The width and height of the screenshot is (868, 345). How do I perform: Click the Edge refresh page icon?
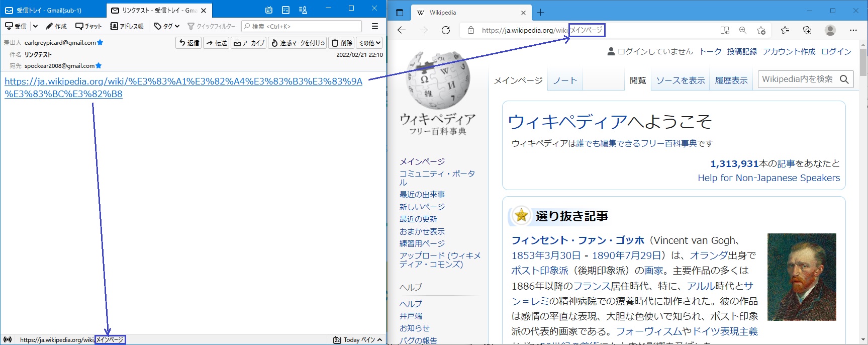[445, 30]
